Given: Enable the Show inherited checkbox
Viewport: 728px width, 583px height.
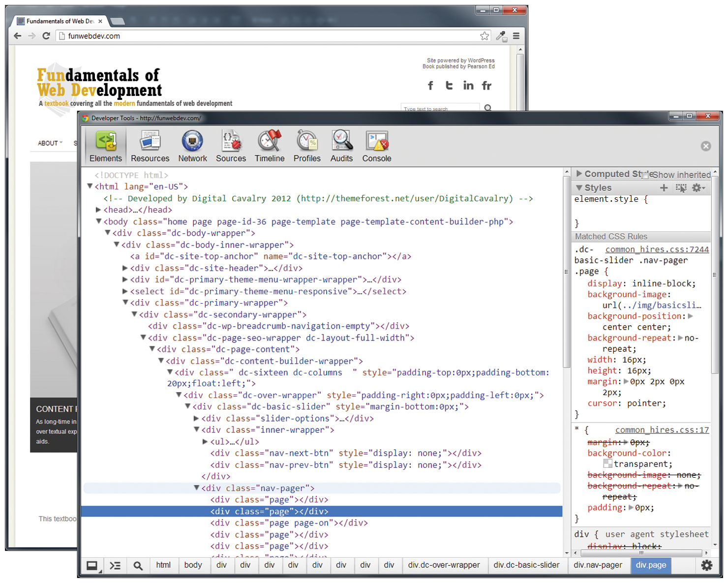Looking at the screenshot, I should click(646, 175).
